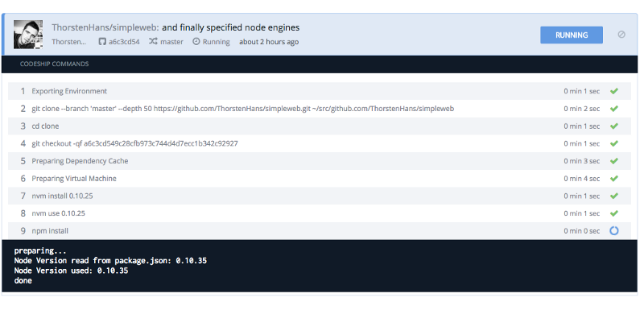The image size is (644, 310).
Task: Click the commit message 'and finally specified node engines'
Action: click(231, 27)
